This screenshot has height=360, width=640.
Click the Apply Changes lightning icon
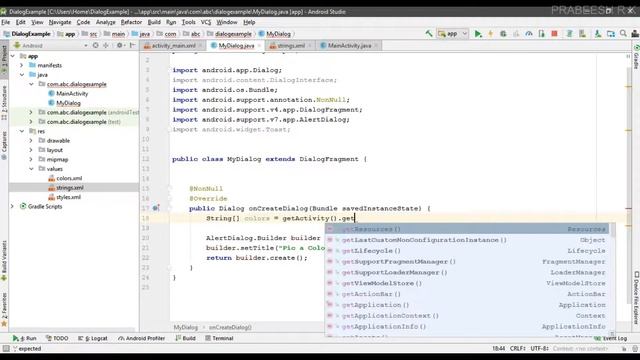(491, 34)
